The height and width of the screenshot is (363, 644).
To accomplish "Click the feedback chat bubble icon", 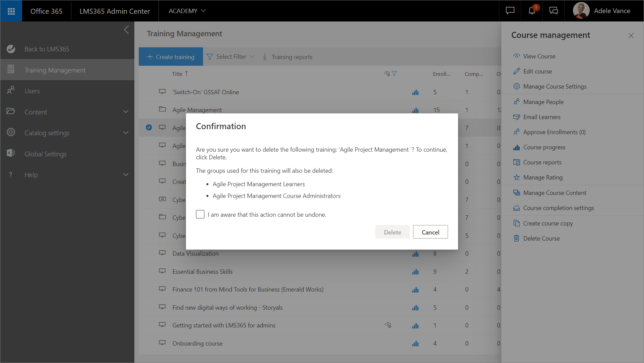I will (510, 11).
